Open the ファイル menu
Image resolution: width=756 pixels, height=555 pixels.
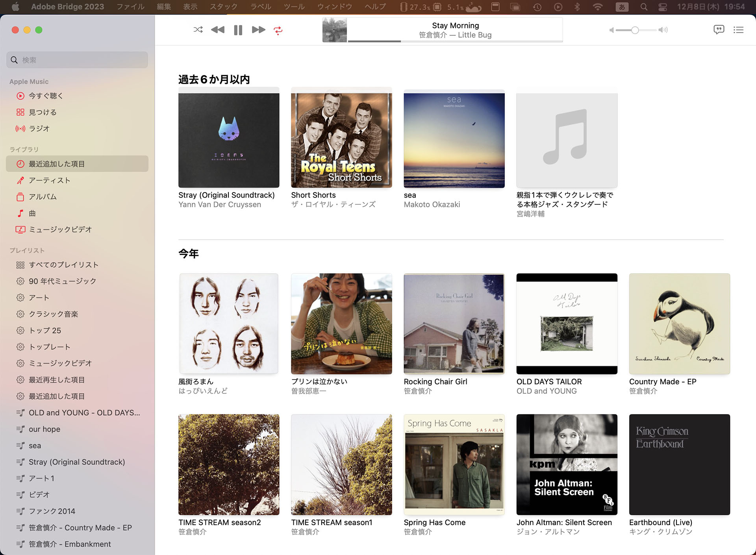click(130, 7)
